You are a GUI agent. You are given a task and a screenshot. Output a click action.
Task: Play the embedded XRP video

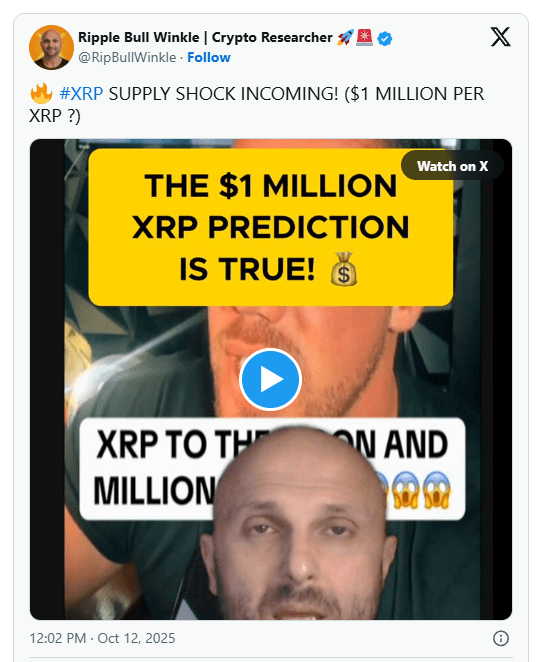pyautogui.click(x=270, y=379)
